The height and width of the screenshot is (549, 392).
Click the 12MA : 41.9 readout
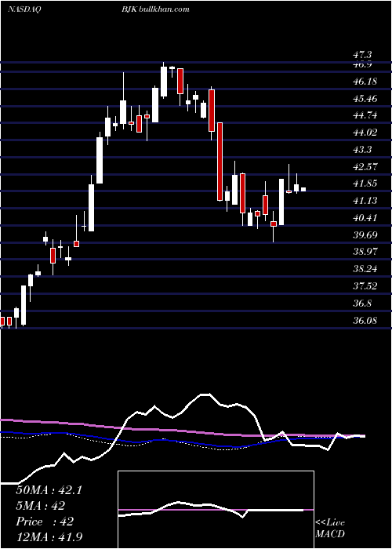coord(49,536)
